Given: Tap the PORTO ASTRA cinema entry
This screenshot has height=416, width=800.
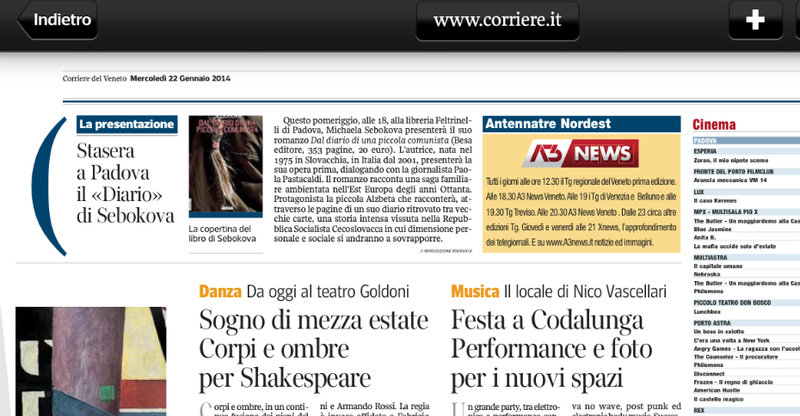Looking at the screenshot, I should click(x=714, y=322).
